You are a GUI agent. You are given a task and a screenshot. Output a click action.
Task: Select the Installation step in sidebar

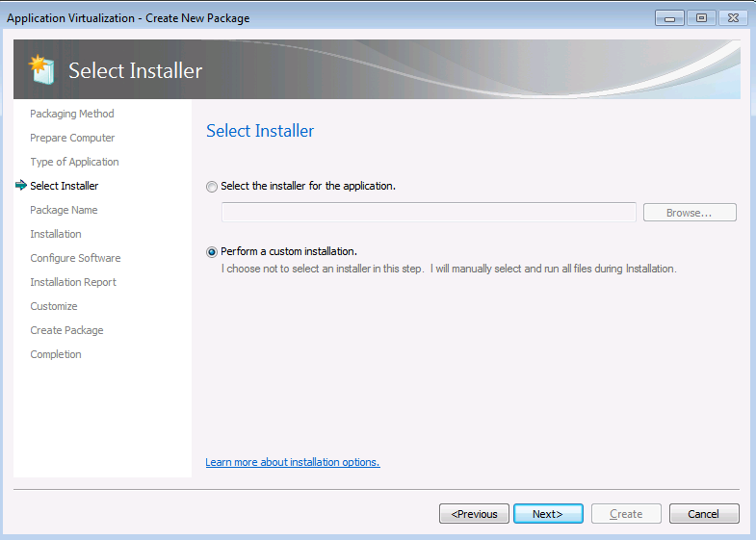pos(56,234)
